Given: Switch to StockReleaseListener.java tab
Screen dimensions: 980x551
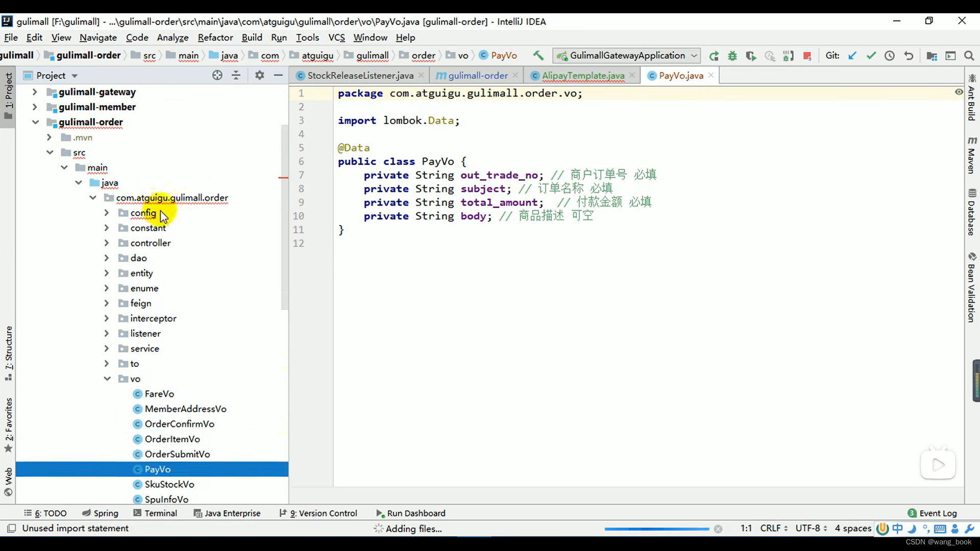Looking at the screenshot, I should (360, 76).
